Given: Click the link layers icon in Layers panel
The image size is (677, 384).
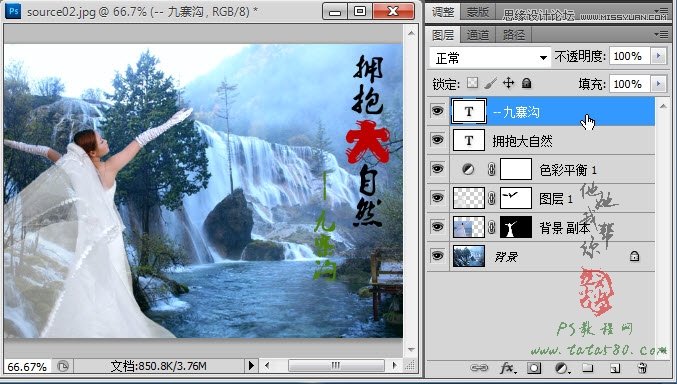Looking at the screenshot, I should (478, 368).
